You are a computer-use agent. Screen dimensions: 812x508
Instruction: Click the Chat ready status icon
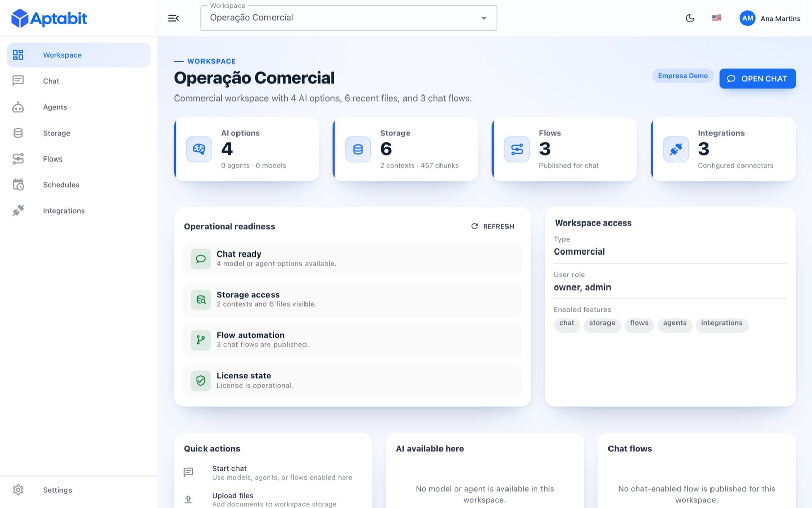coord(200,259)
